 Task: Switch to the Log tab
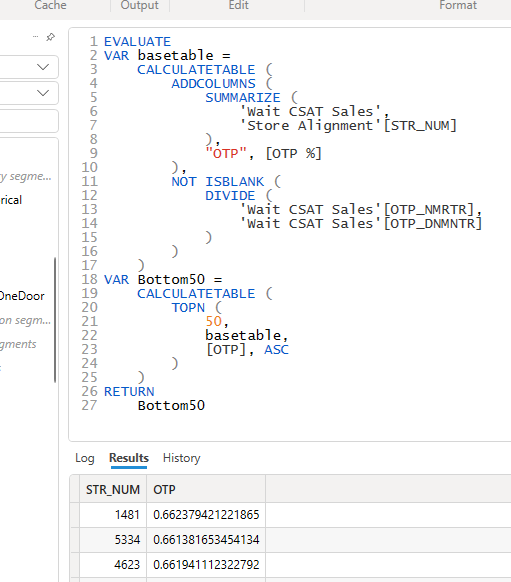[x=85, y=458]
